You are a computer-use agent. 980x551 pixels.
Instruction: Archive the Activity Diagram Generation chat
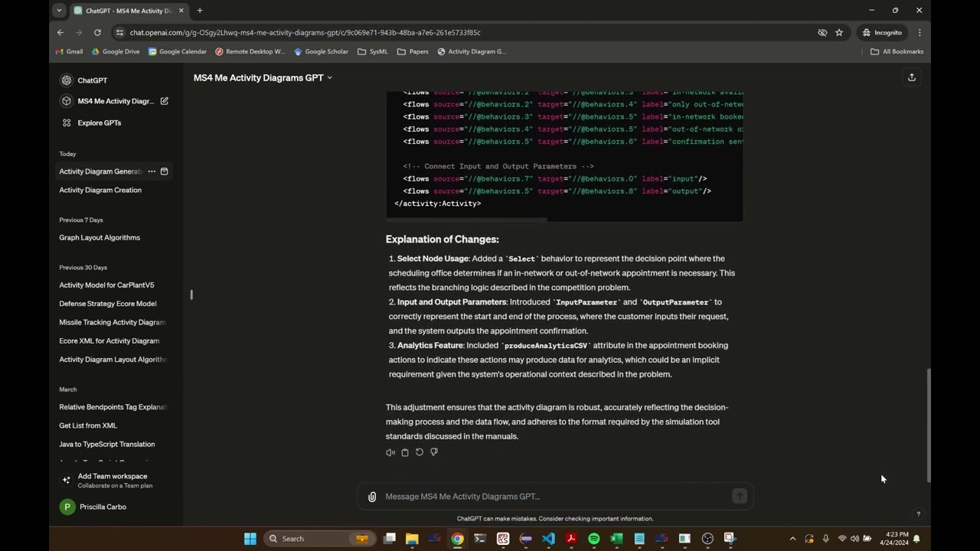(x=164, y=171)
